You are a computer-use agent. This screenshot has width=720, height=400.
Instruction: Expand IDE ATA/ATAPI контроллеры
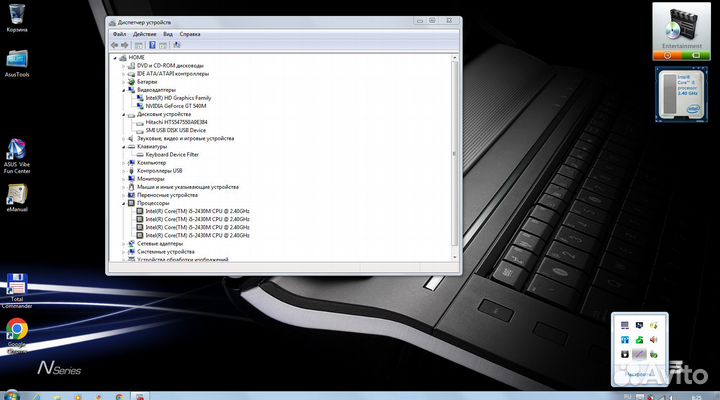click(124, 74)
